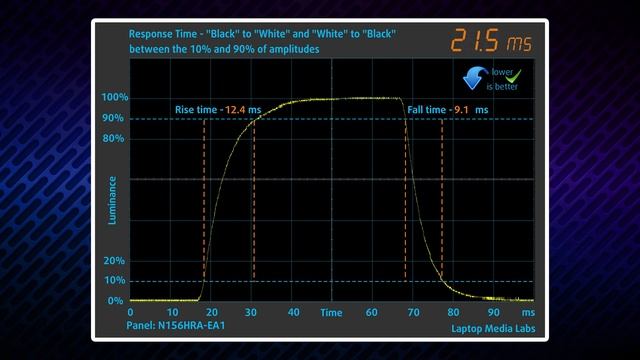
Task: Click the 'Rise time - 12.4 ms' label
Action: [218, 110]
